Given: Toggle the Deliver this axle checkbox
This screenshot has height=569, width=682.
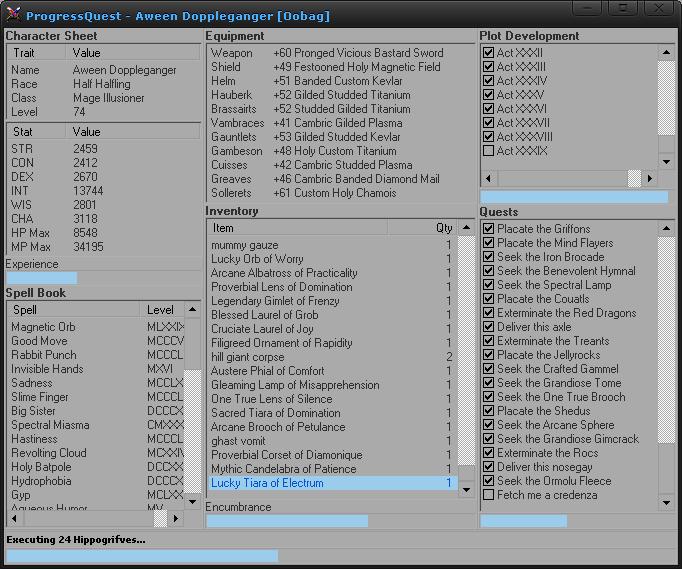Looking at the screenshot, I should [488, 327].
